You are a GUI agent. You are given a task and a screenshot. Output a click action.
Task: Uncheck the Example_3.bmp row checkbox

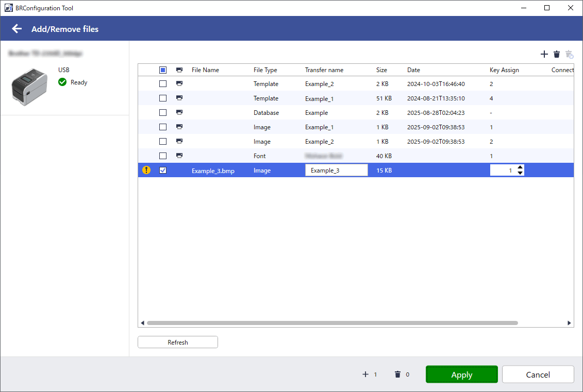(x=163, y=171)
